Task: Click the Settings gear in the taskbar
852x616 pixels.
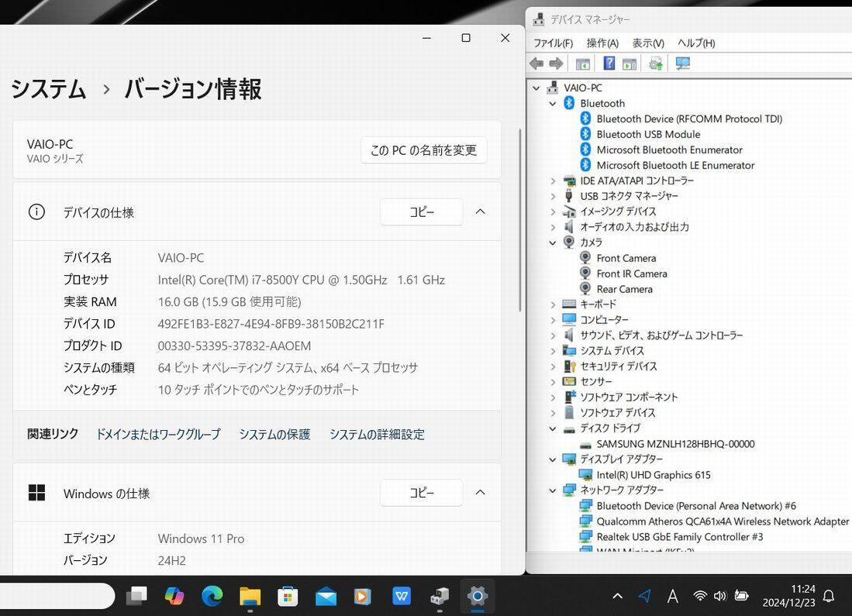Action: tap(478, 596)
